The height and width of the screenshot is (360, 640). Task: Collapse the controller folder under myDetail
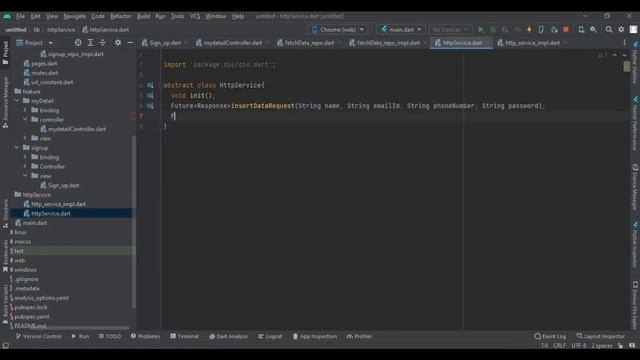[25, 120]
